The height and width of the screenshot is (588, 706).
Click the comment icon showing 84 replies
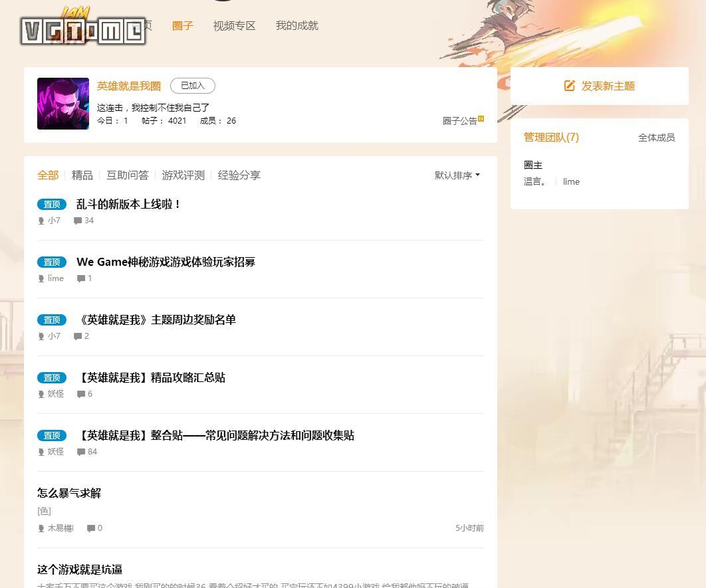[80, 451]
